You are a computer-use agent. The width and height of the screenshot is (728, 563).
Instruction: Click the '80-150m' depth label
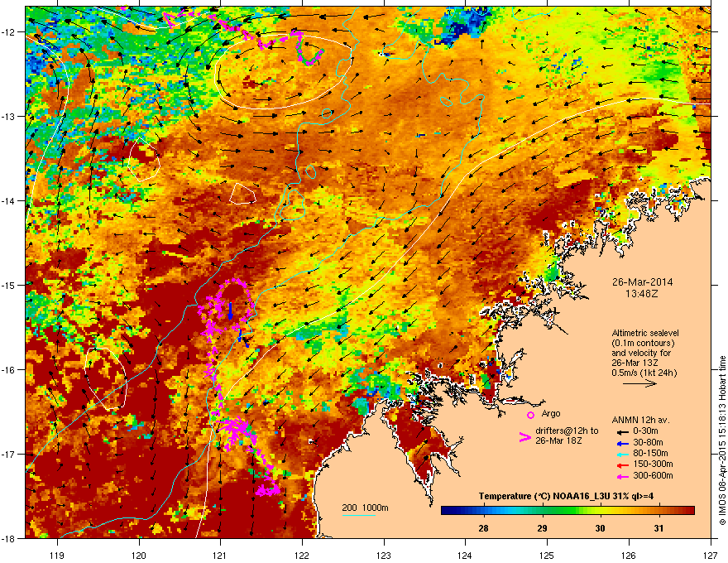coord(650,453)
